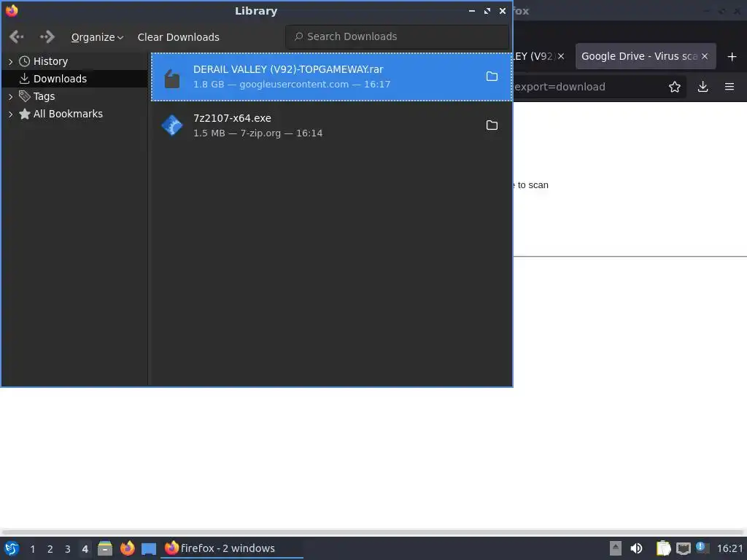Click the Clear Downloads button
The image size is (747, 560).
[178, 37]
